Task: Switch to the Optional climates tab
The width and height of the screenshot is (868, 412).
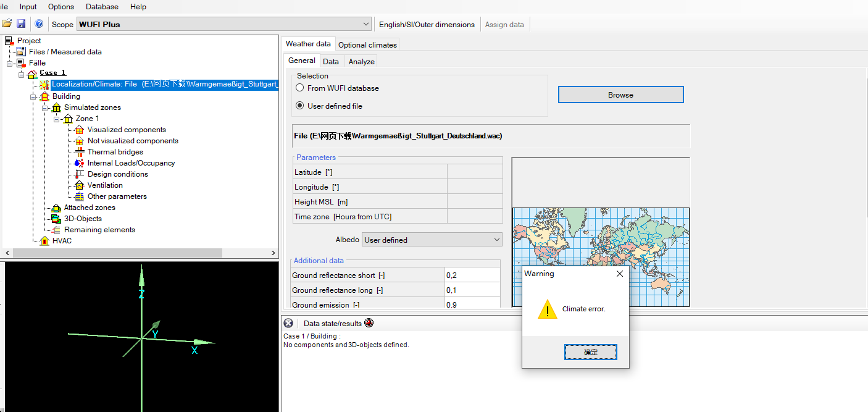Action: [367, 44]
